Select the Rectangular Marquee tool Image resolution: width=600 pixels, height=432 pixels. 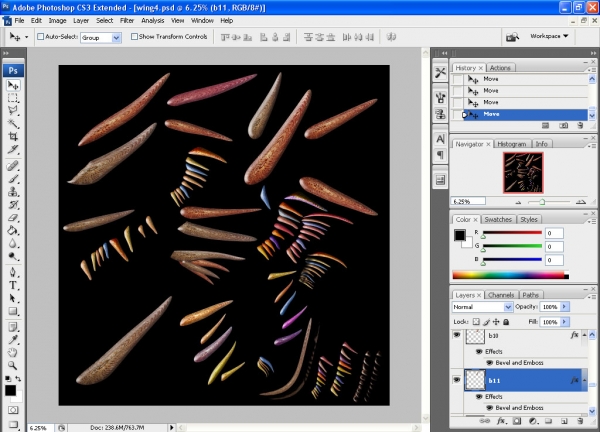pyautogui.click(x=13, y=98)
